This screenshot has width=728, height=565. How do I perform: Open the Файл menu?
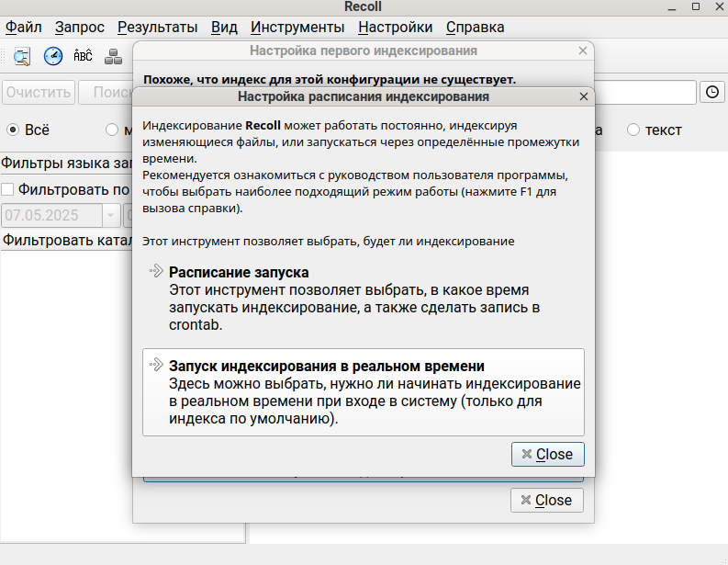click(24, 28)
